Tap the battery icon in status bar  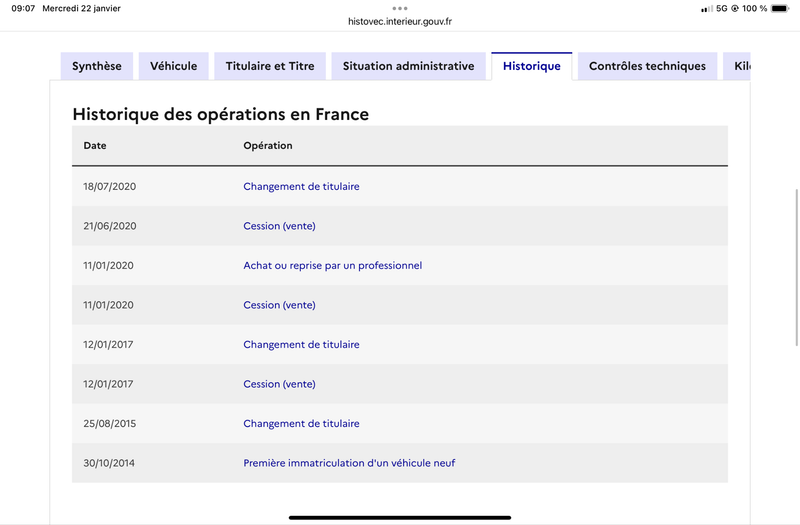click(780, 8)
